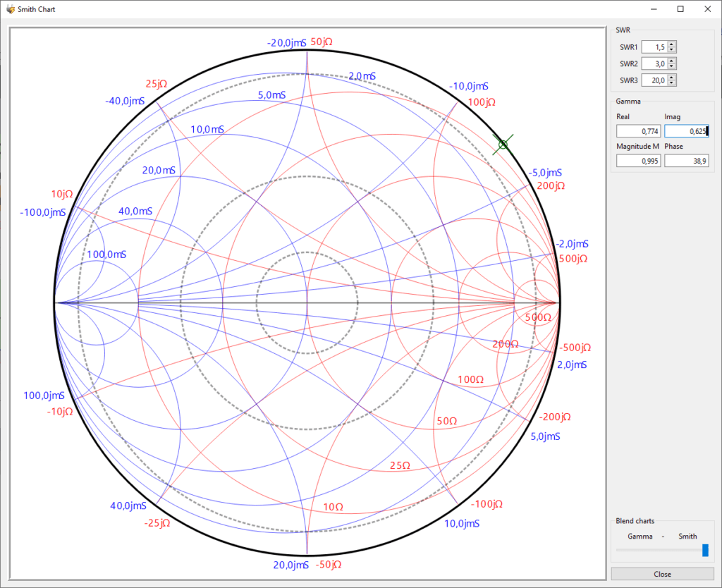Click the 25Ω resistance label
The height and width of the screenshot is (588, 722).
coord(400,465)
